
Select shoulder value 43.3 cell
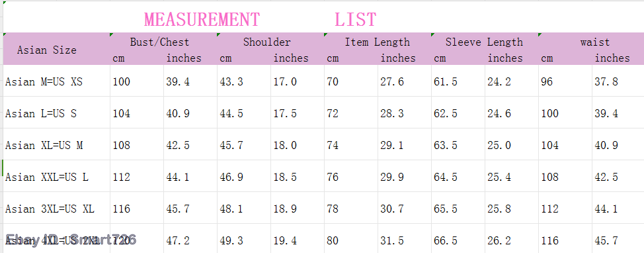click(x=244, y=81)
